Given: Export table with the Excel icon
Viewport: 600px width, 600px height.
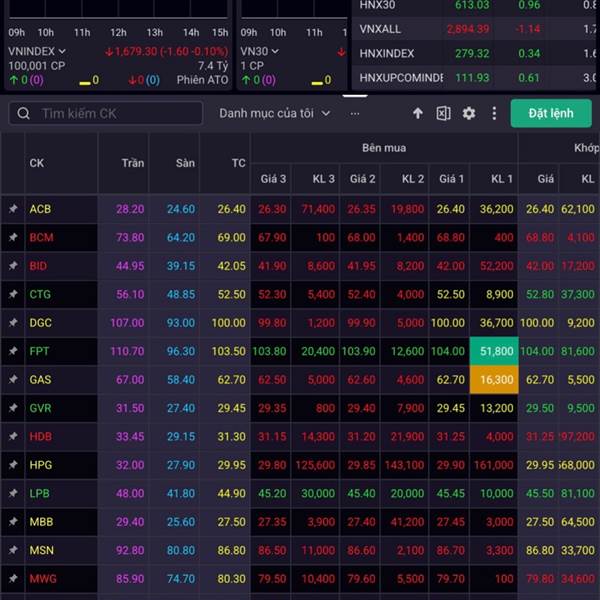Looking at the screenshot, I should point(443,113).
